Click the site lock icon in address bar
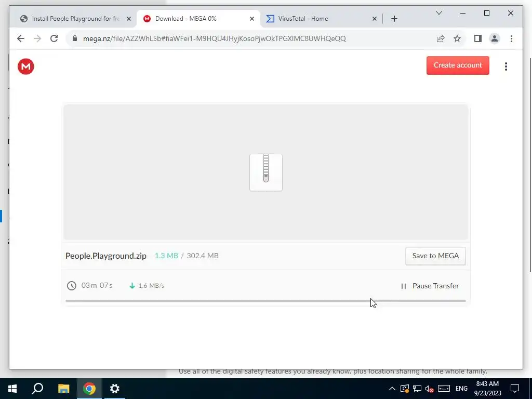532x399 pixels. click(x=75, y=38)
